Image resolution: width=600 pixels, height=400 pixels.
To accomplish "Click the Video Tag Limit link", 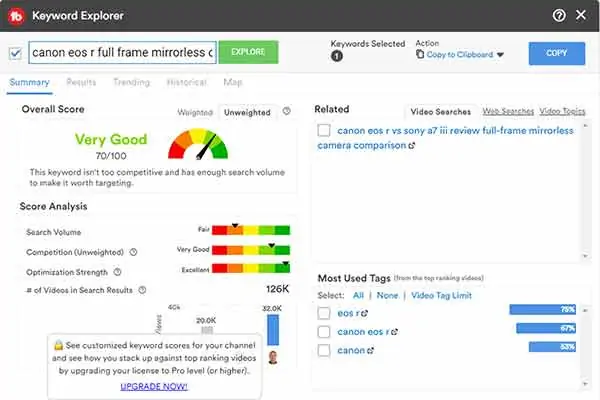I will (441, 295).
